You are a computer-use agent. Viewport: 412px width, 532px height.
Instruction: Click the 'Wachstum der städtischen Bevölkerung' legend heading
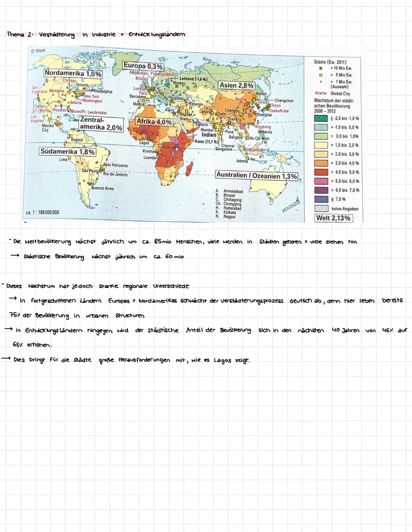point(334,103)
